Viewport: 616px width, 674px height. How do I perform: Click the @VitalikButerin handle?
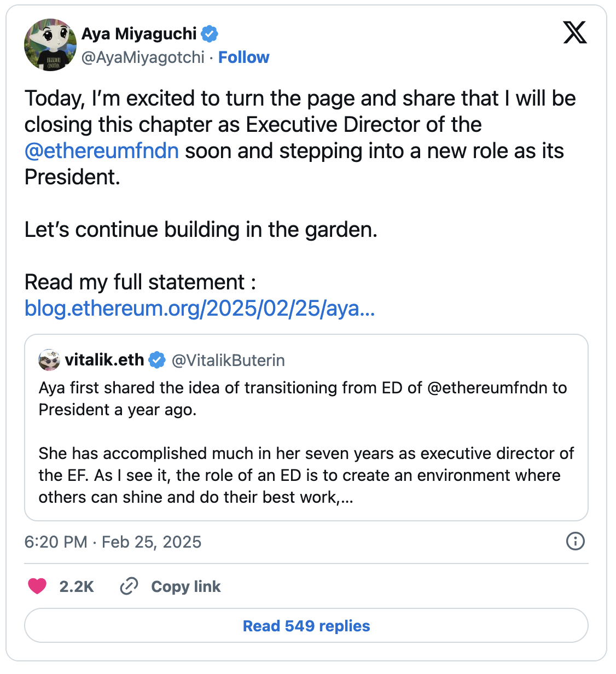coord(228,360)
